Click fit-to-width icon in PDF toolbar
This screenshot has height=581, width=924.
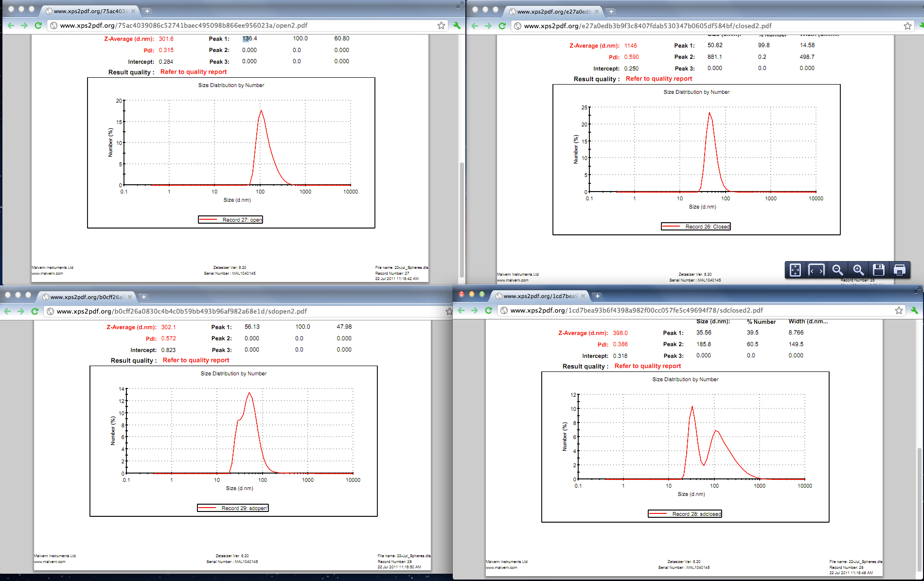coord(816,270)
